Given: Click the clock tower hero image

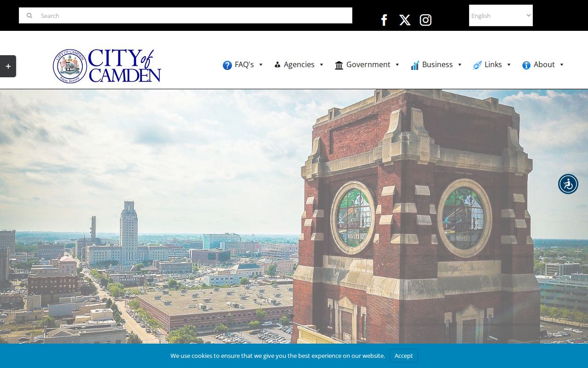Looking at the screenshot, I should coord(294,216).
